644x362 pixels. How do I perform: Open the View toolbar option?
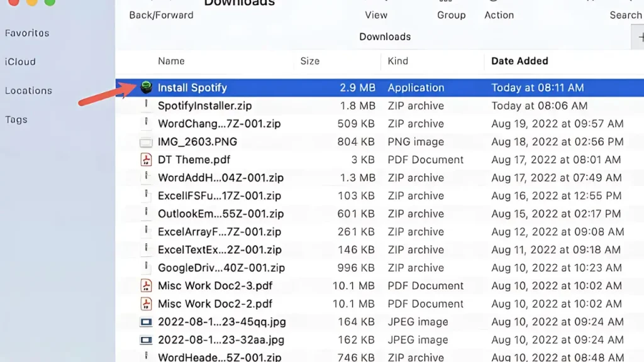[376, 15]
